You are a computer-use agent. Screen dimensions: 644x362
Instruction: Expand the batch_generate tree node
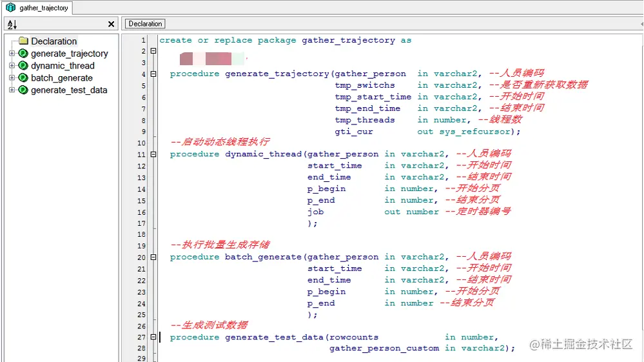point(12,77)
